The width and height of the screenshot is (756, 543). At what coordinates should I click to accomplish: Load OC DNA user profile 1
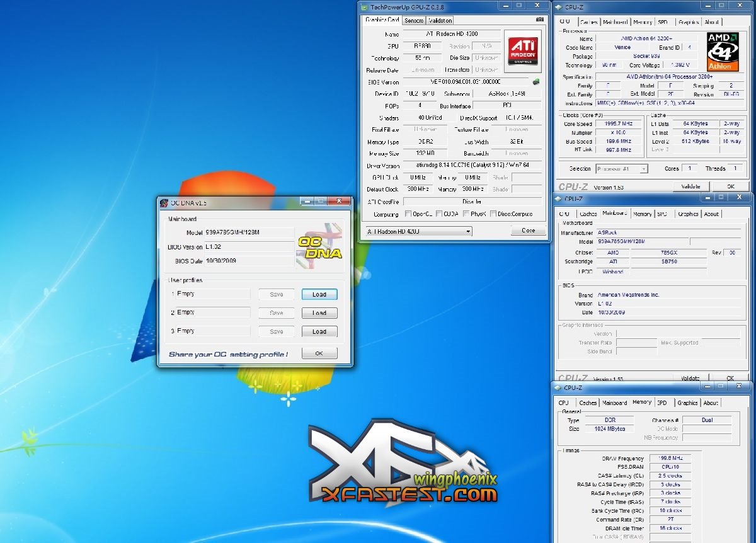pyautogui.click(x=319, y=294)
